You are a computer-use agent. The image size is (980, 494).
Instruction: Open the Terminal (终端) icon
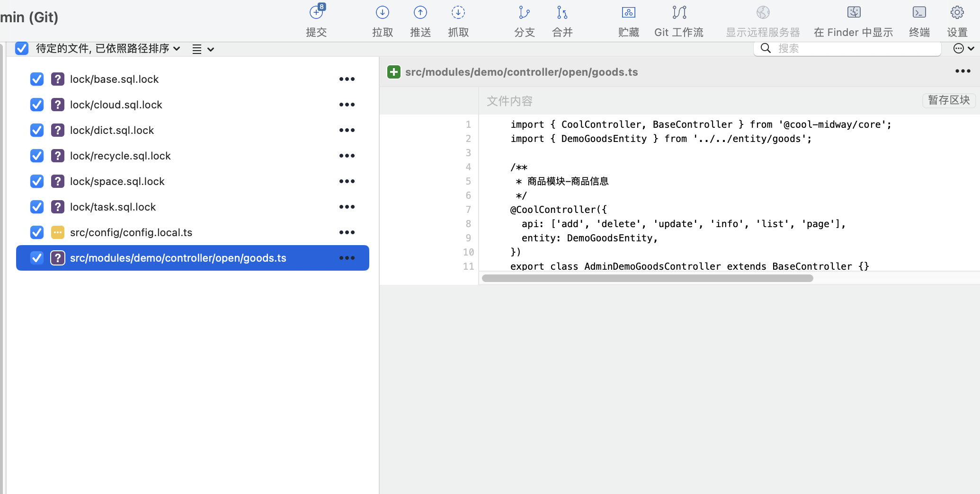[919, 12]
